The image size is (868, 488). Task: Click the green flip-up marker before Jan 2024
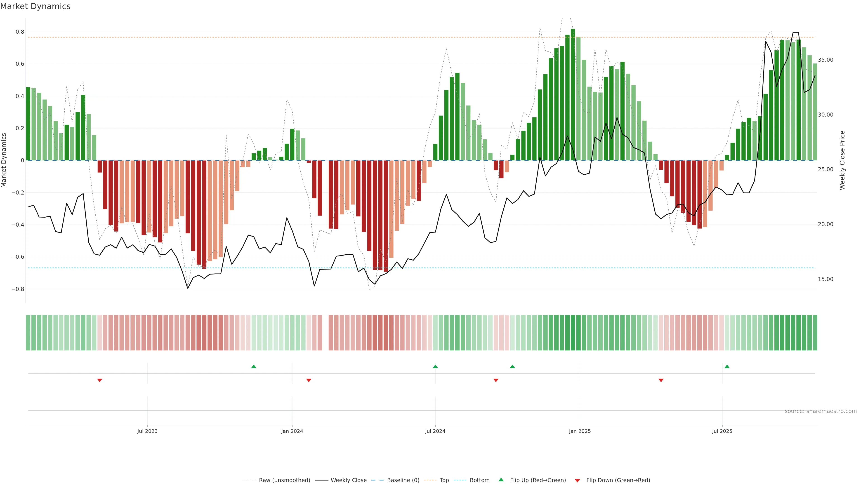tap(254, 366)
